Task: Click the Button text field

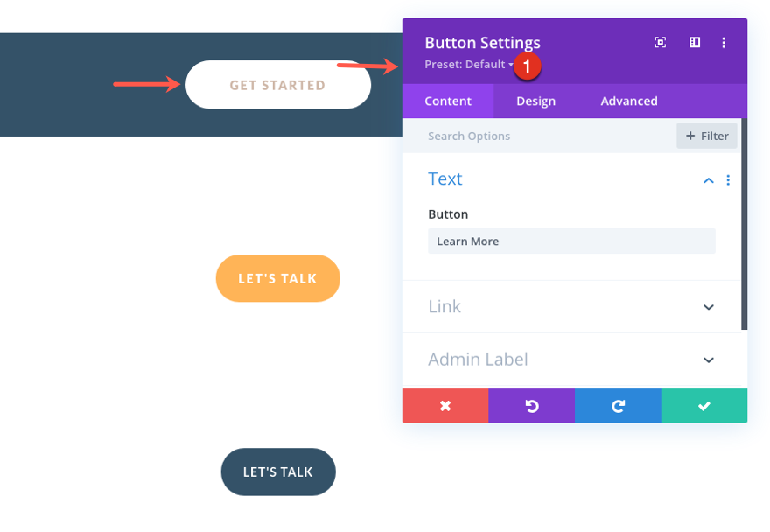Action: (x=571, y=241)
